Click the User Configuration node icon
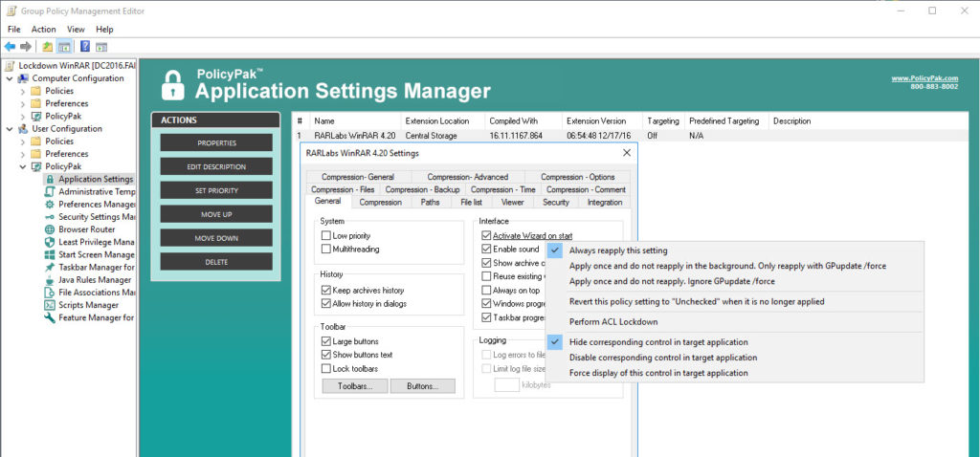The image size is (980, 457). click(23, 129)
